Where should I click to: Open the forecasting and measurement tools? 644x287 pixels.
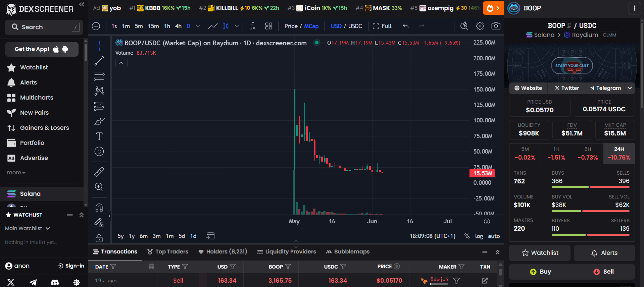[99, 106]
